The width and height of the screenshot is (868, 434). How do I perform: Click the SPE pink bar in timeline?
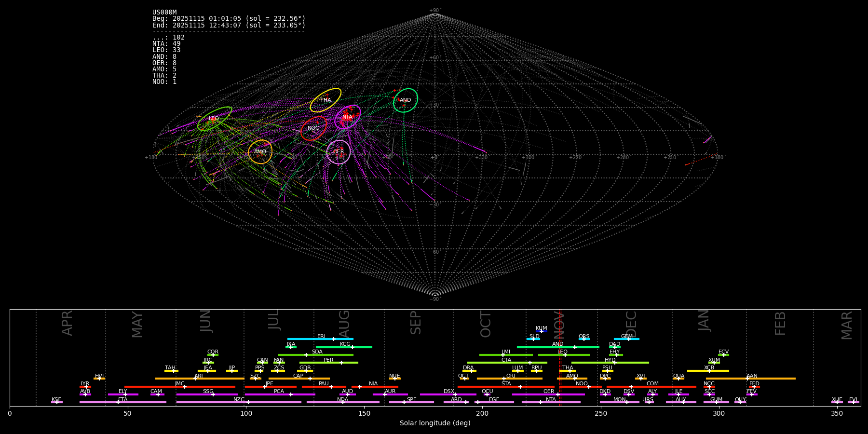[411, 402]
